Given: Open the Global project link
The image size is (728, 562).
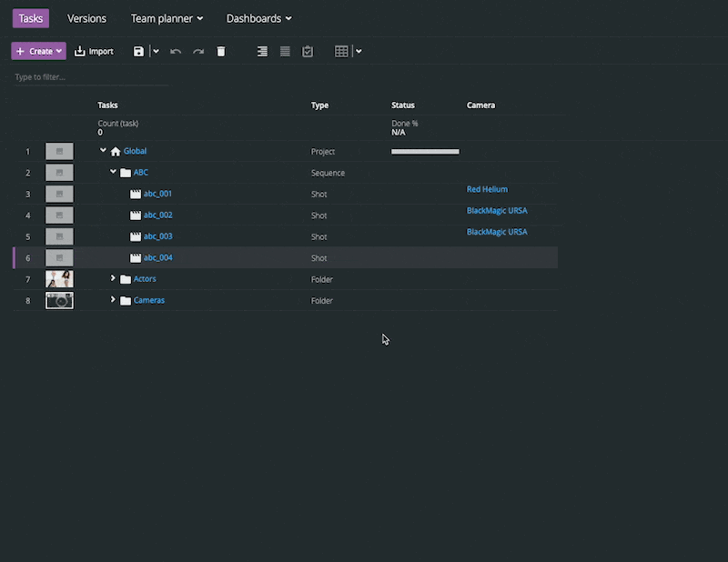Looking at the screenshot, I should click(135, 151).
